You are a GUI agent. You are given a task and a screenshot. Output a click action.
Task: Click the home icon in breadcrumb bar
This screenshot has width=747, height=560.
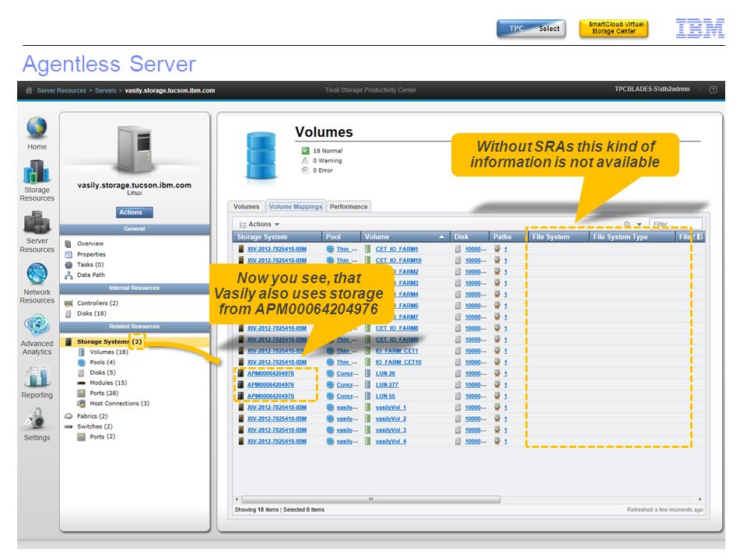(x=29, y=90)
